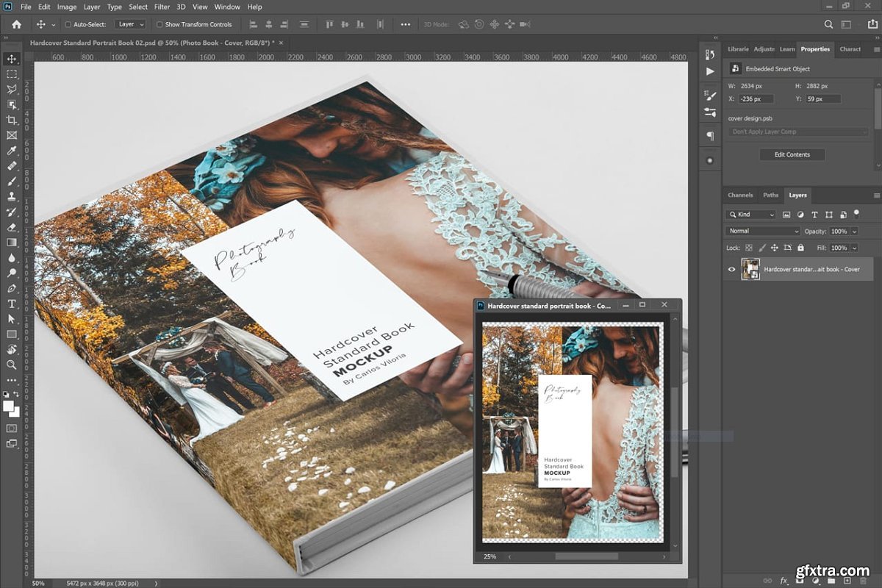Choose the Zoom tool in toolbar

(12, 365)
